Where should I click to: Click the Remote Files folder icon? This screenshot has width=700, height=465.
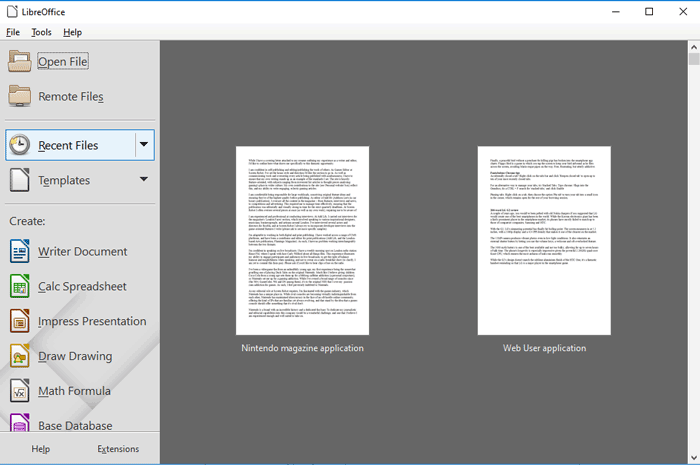tap(19, 95)
